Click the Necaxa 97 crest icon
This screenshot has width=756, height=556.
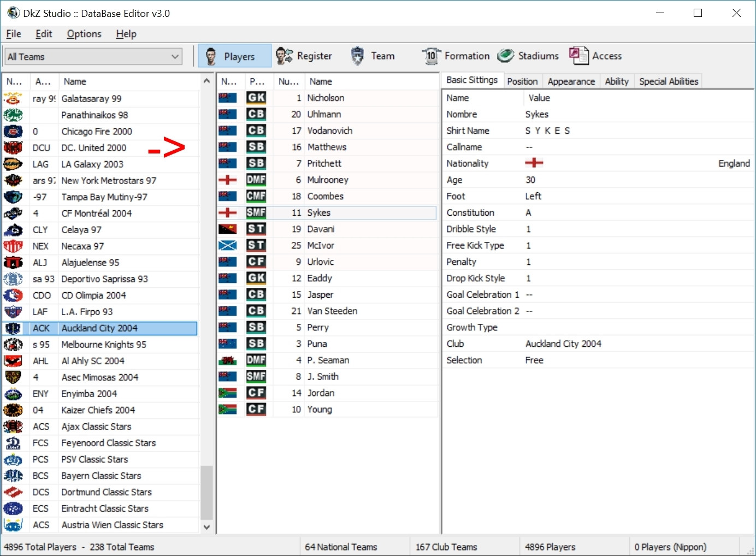tap(13, 246)
